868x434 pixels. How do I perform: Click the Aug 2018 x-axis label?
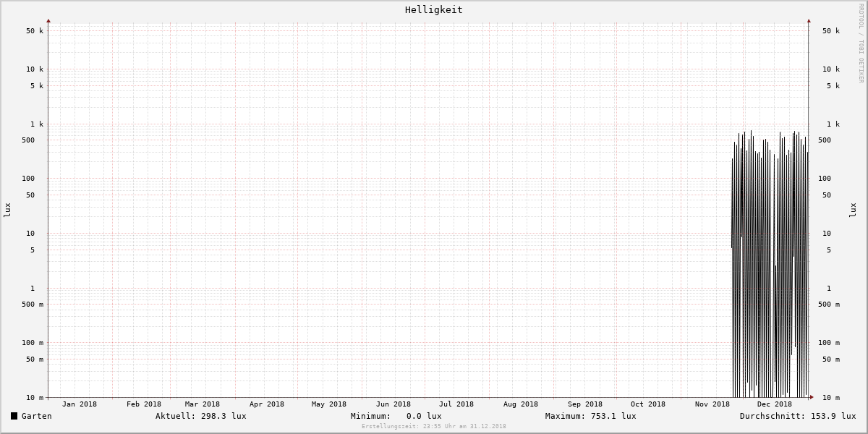coord(520,404)
